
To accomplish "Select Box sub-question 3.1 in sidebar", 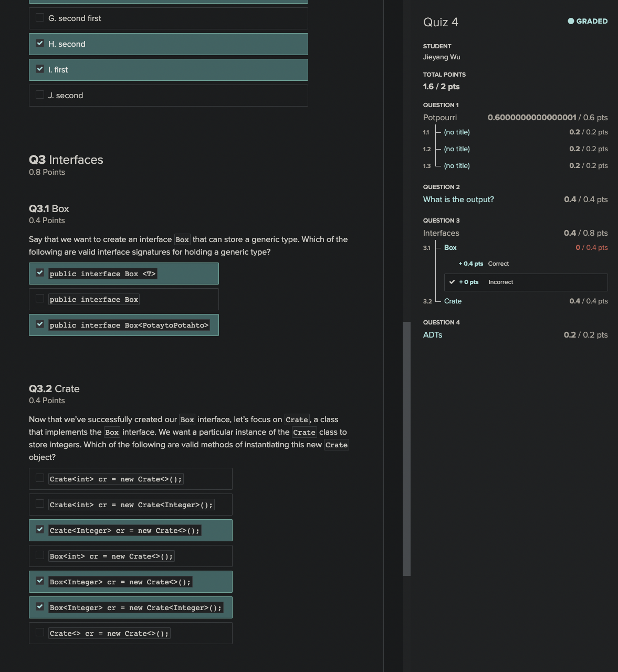I will pyautogui.click(x=451, y=248).
